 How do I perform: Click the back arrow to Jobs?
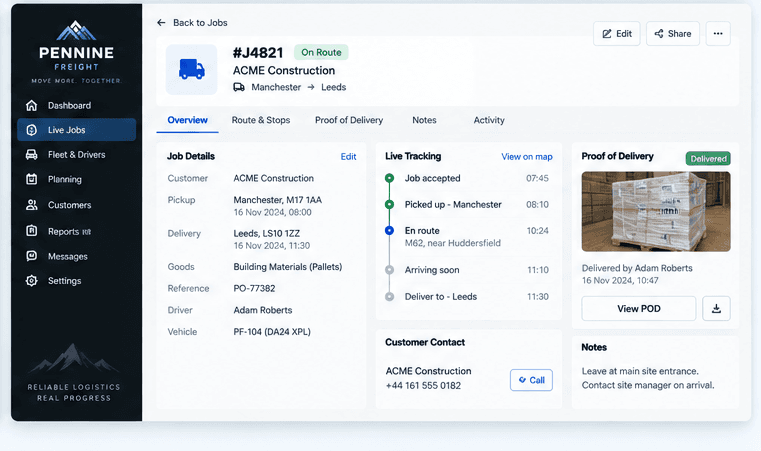click(161, 22)
